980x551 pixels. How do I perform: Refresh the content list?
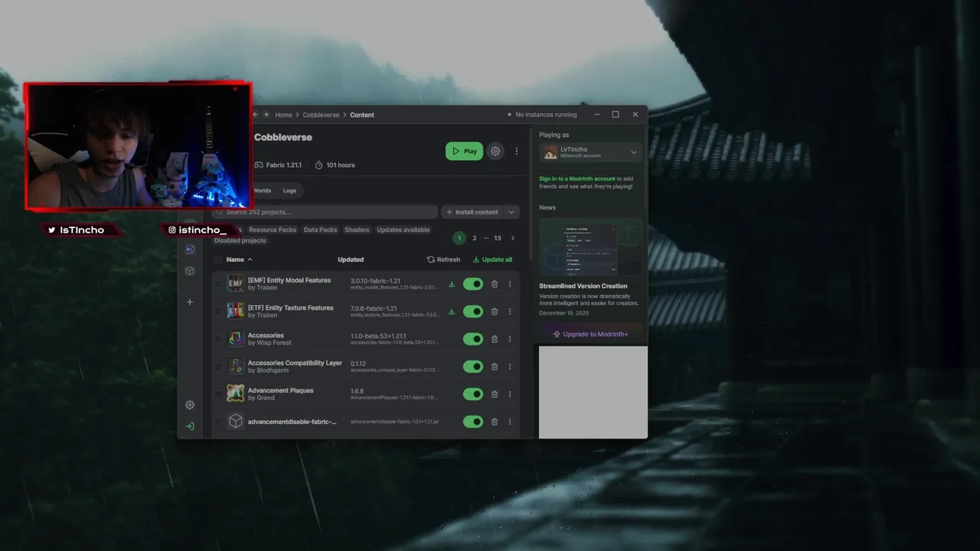[x=444, y=259]
